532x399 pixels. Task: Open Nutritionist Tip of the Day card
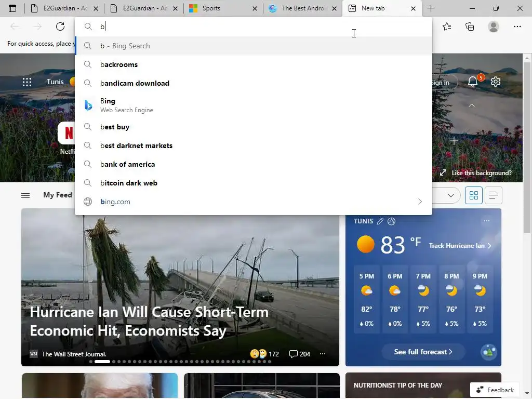423,385
